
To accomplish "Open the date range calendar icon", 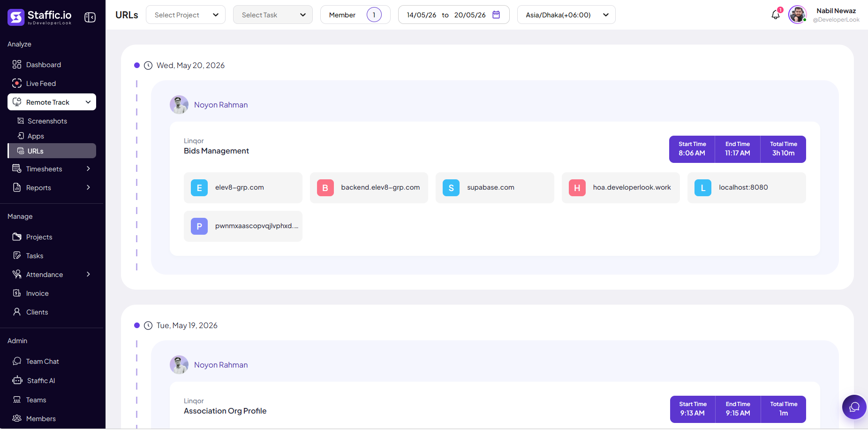I will coord(496,15).
